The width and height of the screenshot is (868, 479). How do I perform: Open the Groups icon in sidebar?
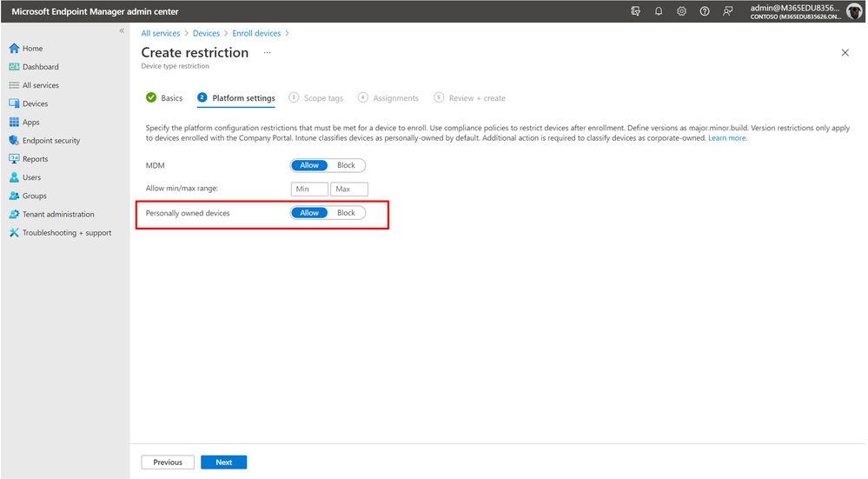tap(15, 196)
